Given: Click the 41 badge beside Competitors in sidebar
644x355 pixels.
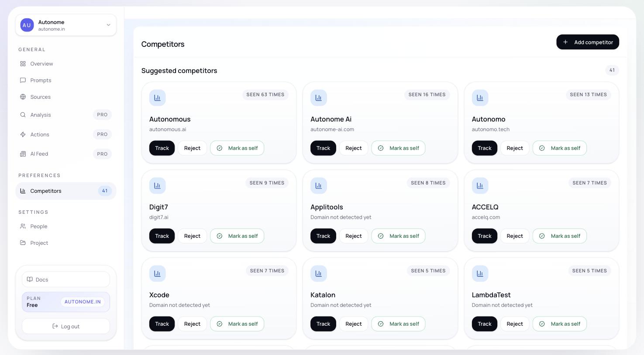Looking at the screenshot, I should 105,191.
